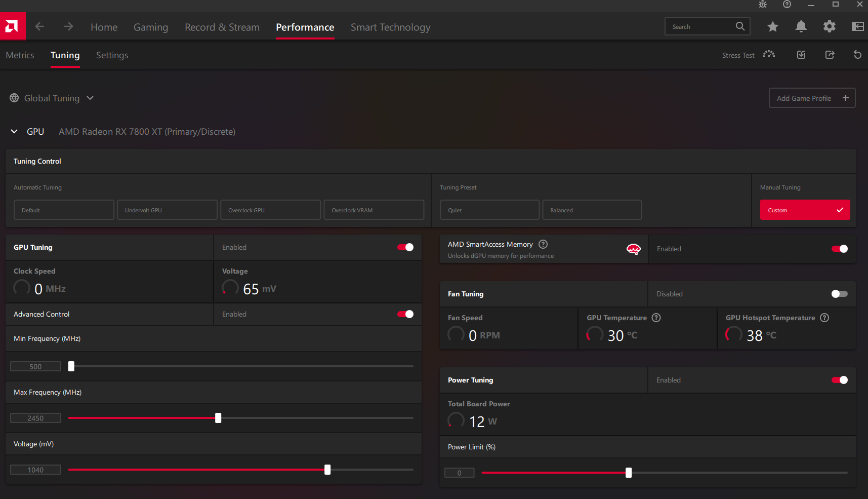This screenshot has height=499, width=868.
Task: Toggle Power Tuning switch
Action: click(x=840, y=380)
